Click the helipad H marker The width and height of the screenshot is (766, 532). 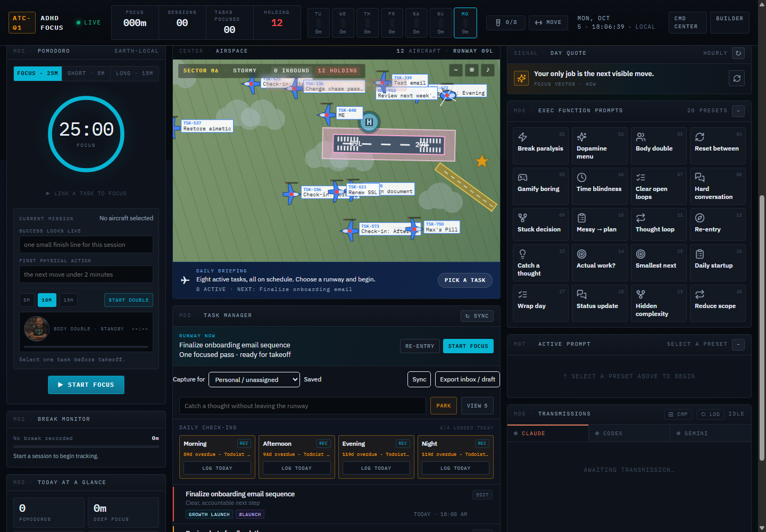(x=369, y=122)
